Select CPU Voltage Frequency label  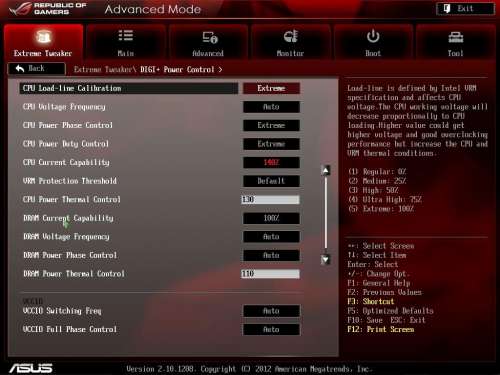pos(64,107)
